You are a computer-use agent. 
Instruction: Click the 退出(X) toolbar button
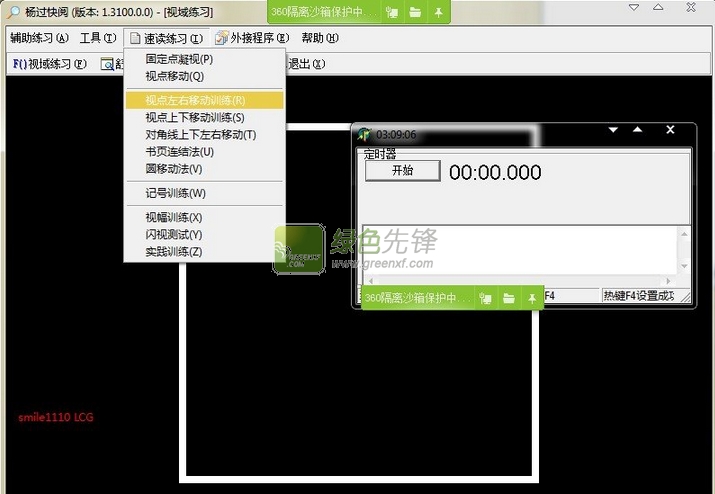[x=306, y=64]
